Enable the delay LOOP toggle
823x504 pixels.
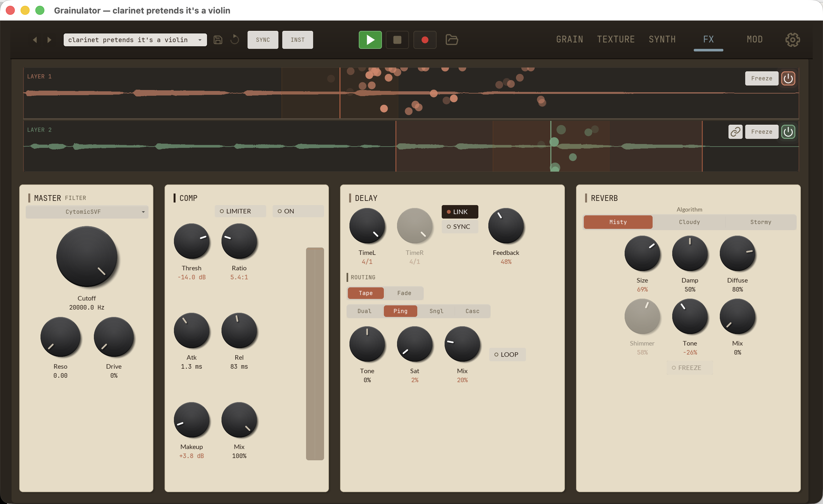click(x=507, y=354)
